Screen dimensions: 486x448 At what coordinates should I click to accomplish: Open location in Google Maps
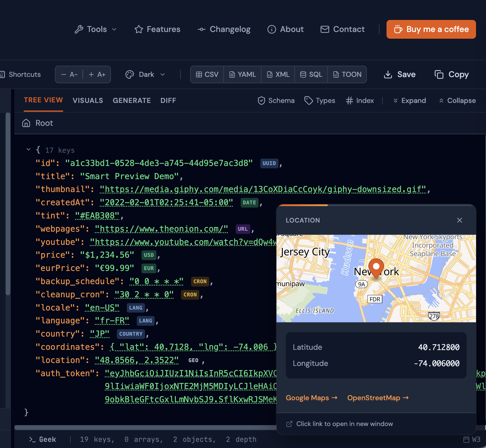311,398
